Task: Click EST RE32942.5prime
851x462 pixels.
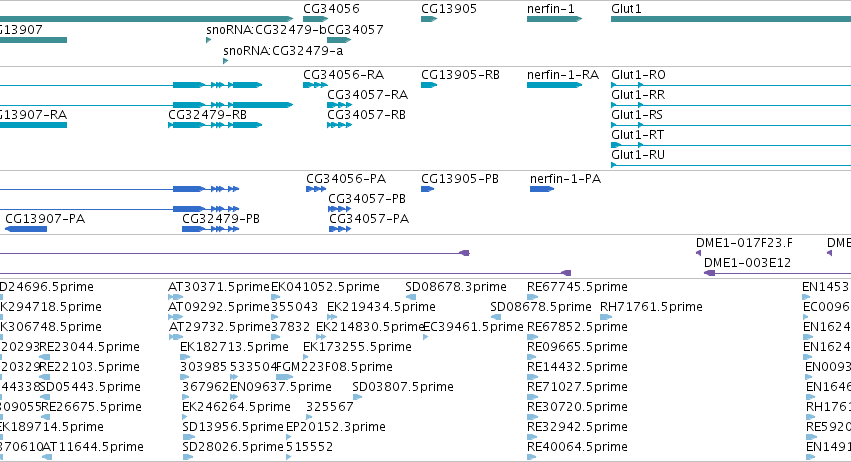Action: [x=577, y=428]
